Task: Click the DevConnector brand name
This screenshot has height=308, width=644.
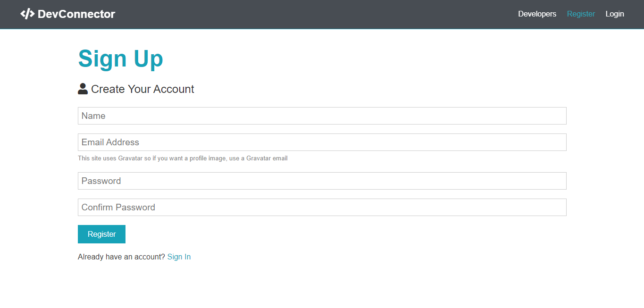Action: pos(76,14)
